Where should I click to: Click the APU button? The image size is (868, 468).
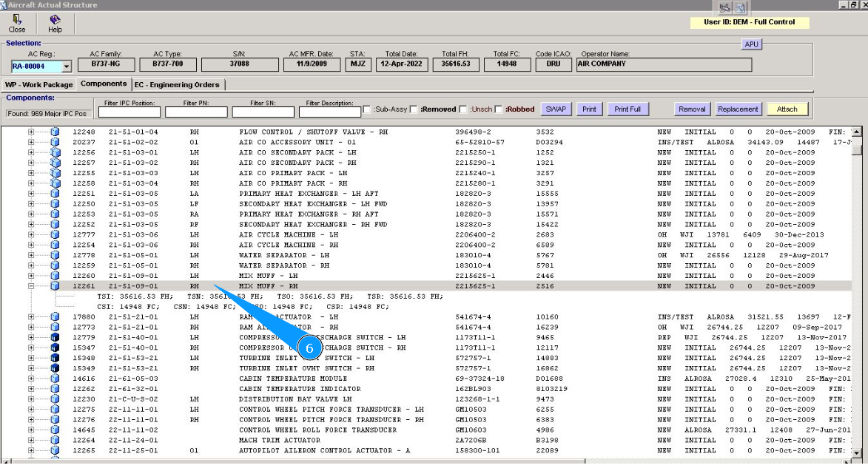[751, 44]
